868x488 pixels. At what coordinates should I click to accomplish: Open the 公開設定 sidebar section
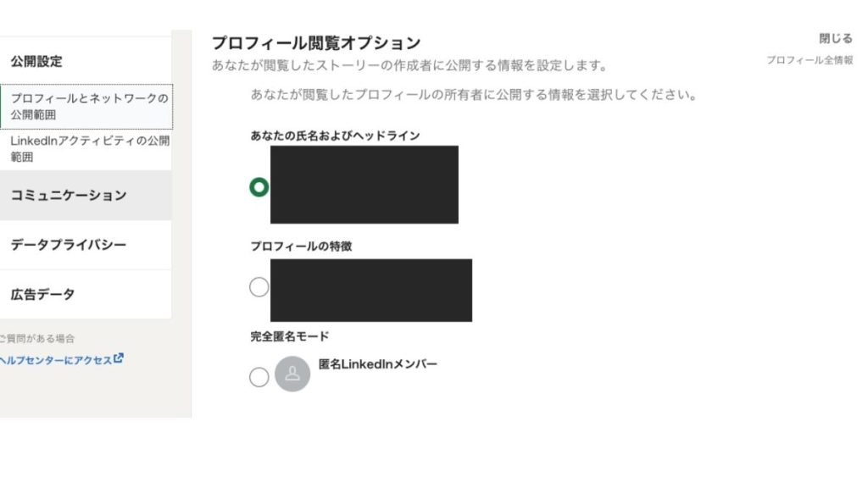pyautogui.click(x=36, y=62)
